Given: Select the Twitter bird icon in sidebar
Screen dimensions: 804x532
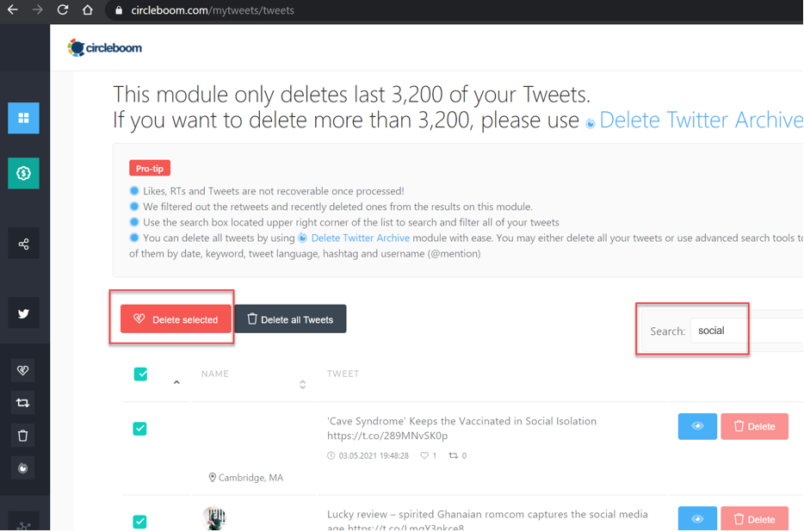Looking at the screenshot, I should pos(23,312).
